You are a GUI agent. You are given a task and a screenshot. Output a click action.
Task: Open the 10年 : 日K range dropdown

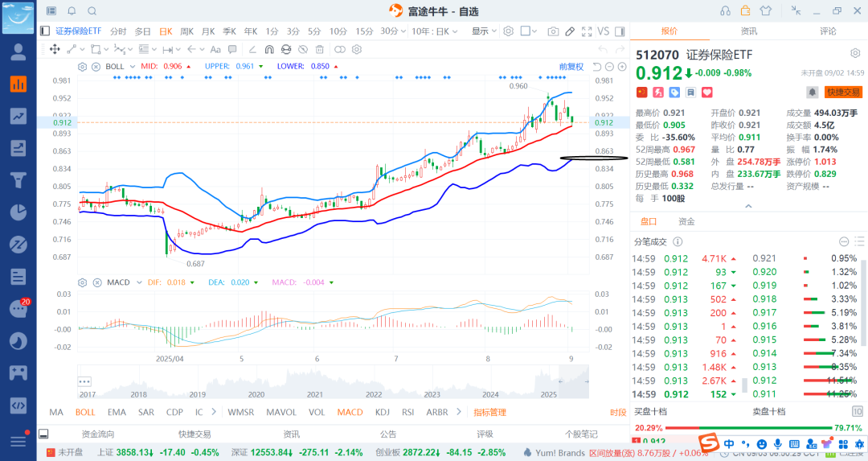(x=435, y=31)
